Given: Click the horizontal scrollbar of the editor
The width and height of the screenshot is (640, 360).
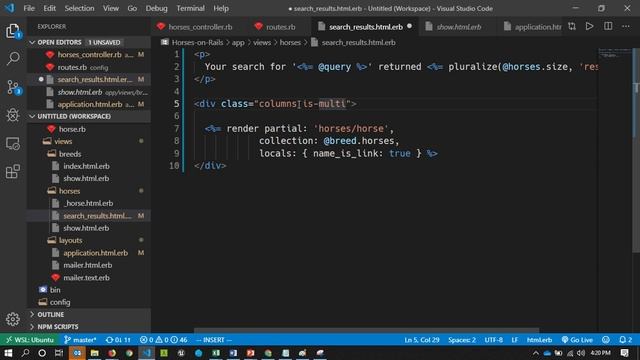Looking at the screenshot, I should 367,330.
